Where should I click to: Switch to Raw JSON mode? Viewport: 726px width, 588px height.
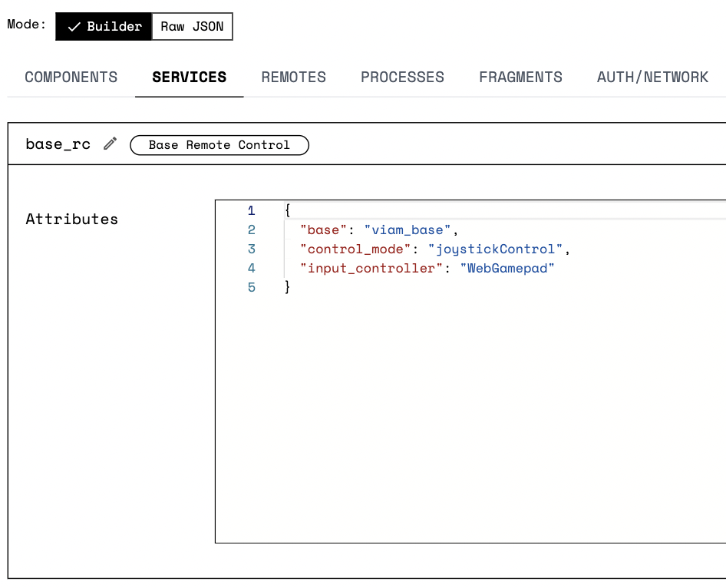[192, 26]
